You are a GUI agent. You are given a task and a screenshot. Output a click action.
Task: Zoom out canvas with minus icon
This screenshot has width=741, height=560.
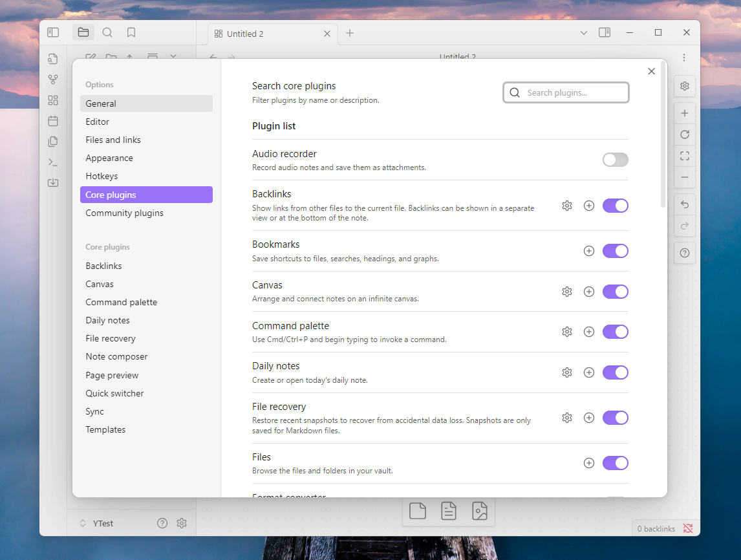tap(684, 177)
